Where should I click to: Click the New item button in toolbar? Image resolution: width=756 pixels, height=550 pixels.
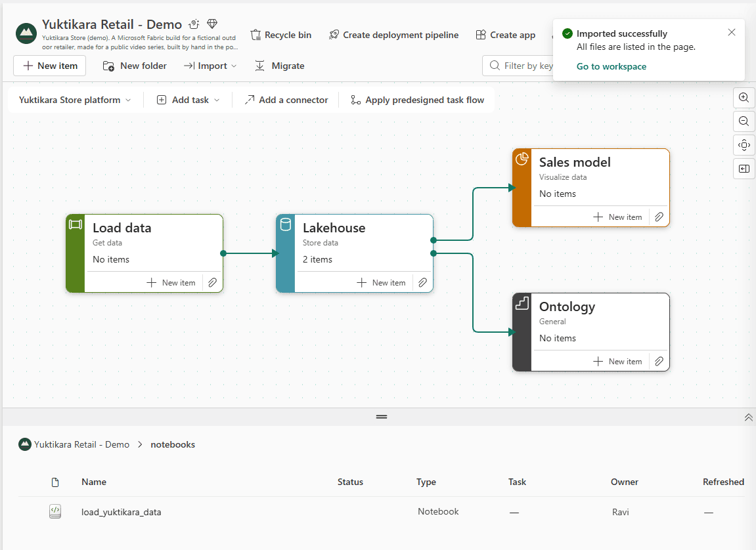pos(50,66)
